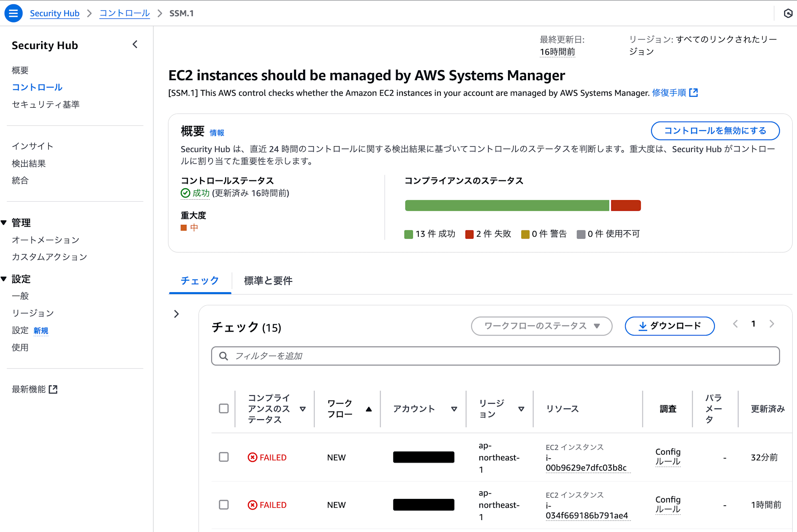
Task: Click the external link icon beside 修復手順
Action: click(x=694, y=92)
